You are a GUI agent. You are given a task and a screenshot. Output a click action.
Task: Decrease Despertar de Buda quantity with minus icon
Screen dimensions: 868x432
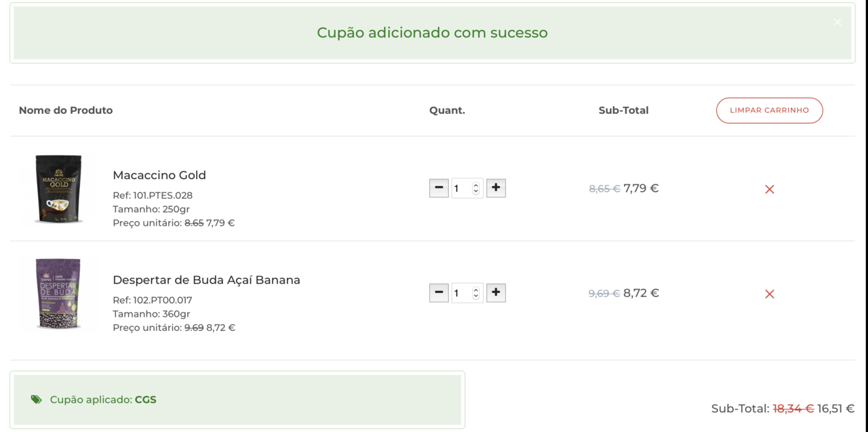[439, 292]
